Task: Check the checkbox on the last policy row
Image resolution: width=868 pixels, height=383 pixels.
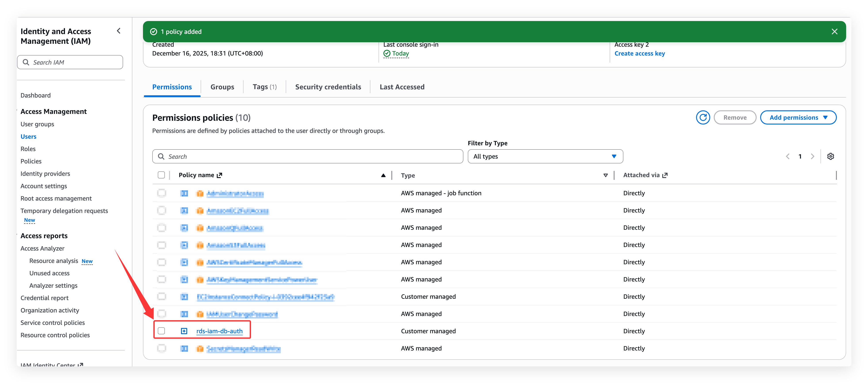Action: click(162, 348)
